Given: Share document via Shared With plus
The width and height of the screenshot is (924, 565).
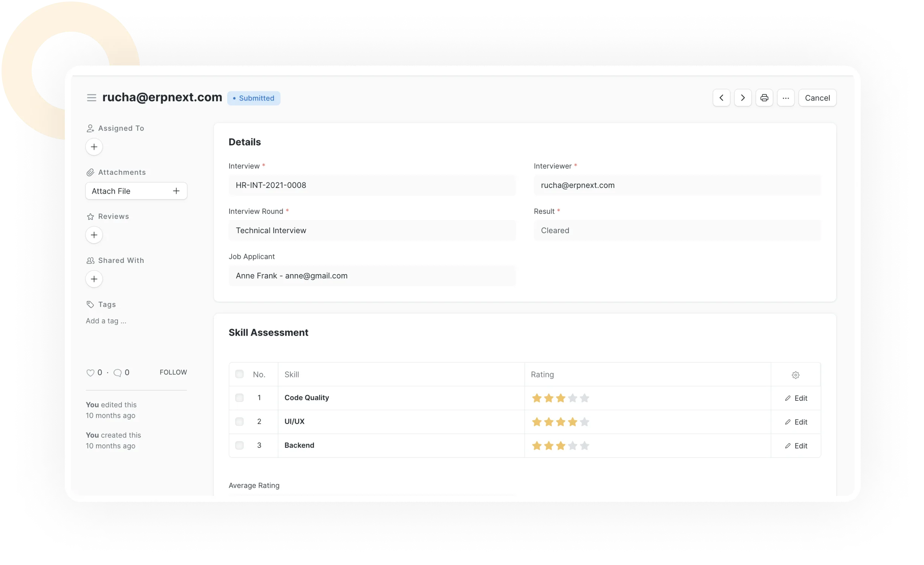Looking at the screenshot, I should click(94, 279).
